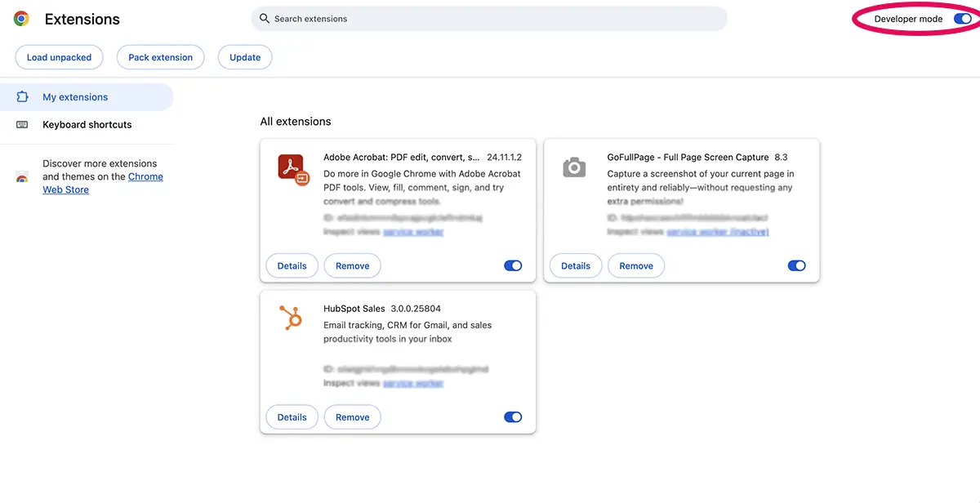Click the Update button
This screenshot has height=503, width=980.
[x=245, y=57]
